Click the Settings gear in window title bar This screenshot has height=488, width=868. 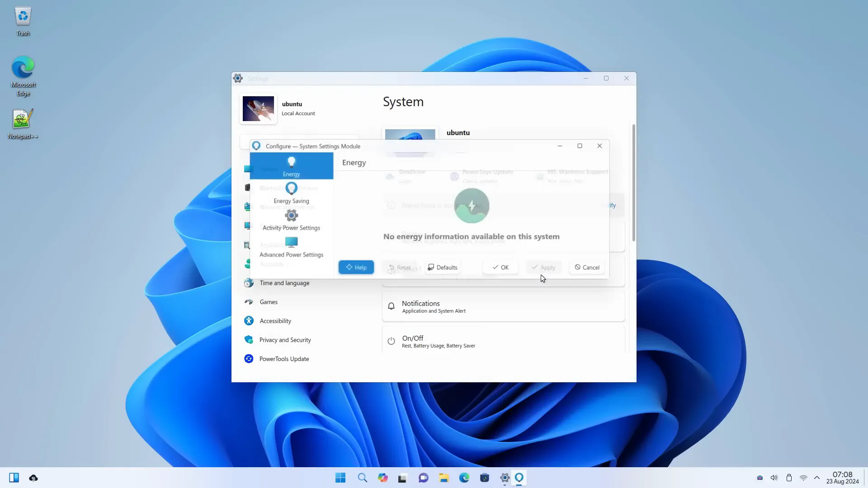[238, 79]
